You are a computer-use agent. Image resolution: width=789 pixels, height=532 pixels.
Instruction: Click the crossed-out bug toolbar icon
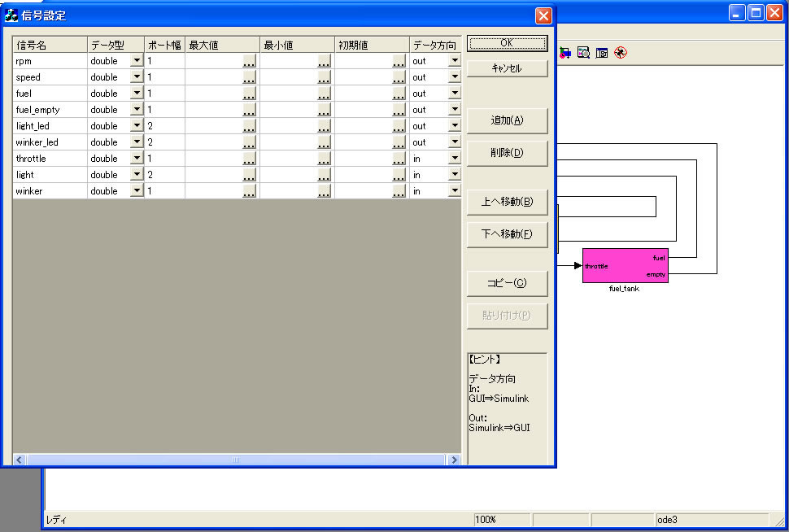click(x=621, y=53)
